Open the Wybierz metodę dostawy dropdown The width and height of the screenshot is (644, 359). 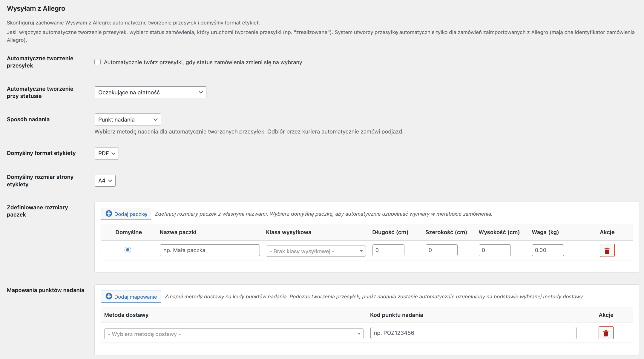coord(234,334)
